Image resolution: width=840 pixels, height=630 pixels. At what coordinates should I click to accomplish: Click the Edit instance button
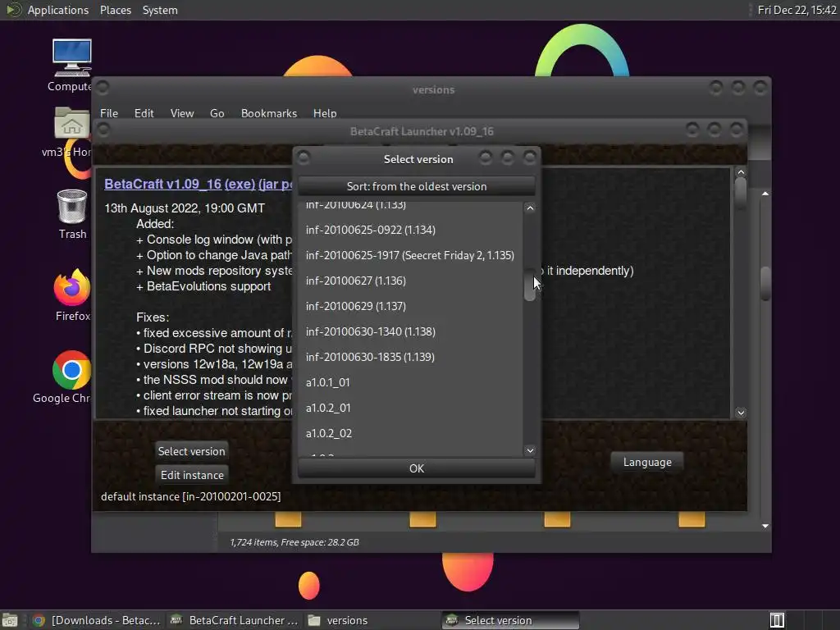[192, 475]
